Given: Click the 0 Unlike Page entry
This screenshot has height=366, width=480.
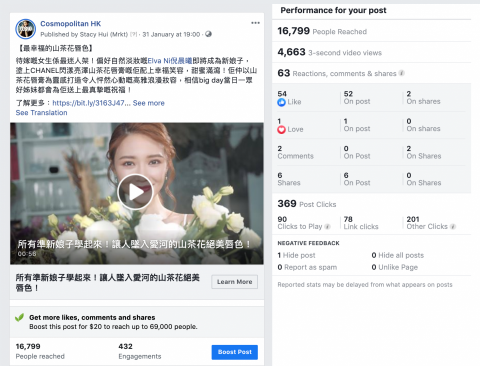Looking at the screenshot, I should coord(395,267).
